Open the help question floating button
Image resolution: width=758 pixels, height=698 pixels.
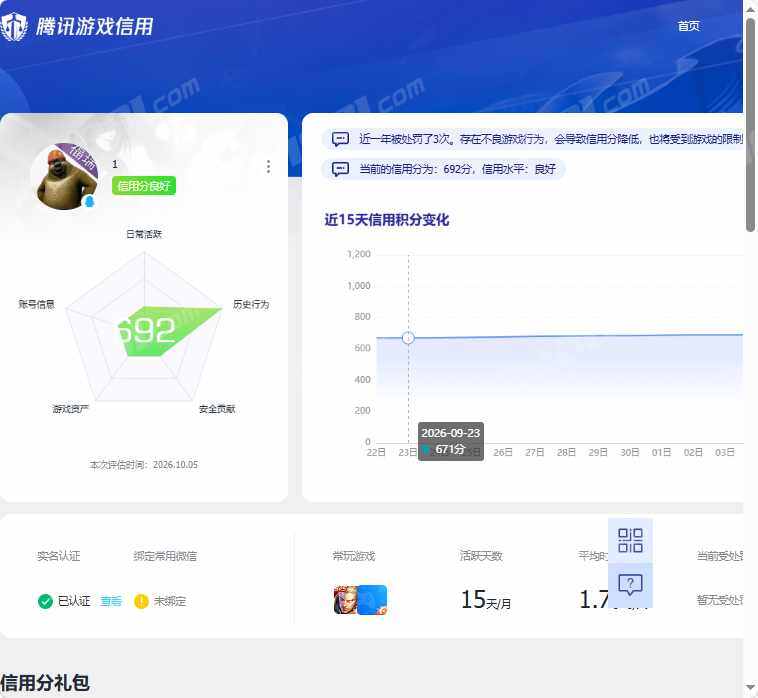click(630, 585)
